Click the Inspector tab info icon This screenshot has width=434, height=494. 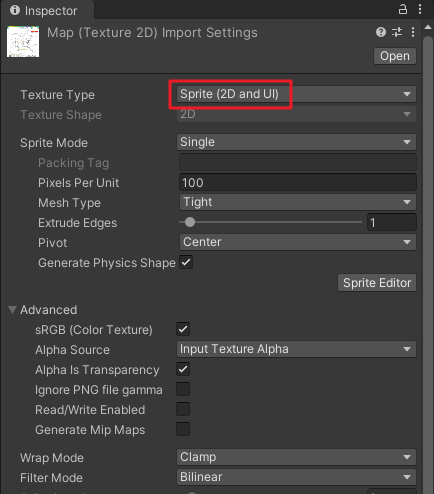point(15,10)
